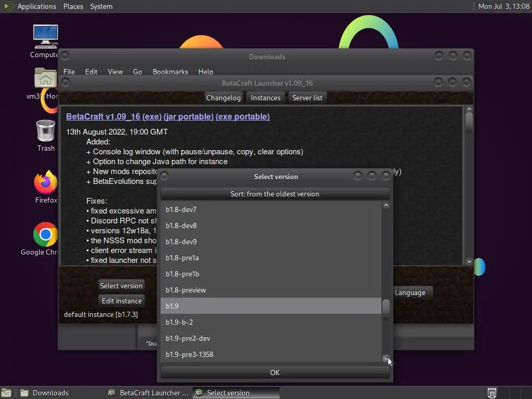Viewport: 532px width, 399px height.
Task: Click the Edit instance button
Action: coord(122,301)
